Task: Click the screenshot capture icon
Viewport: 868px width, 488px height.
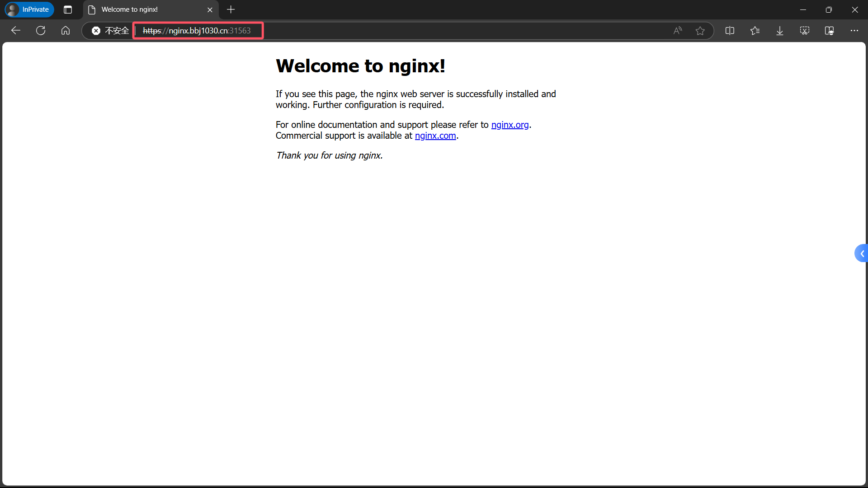Action: point(805,31)
